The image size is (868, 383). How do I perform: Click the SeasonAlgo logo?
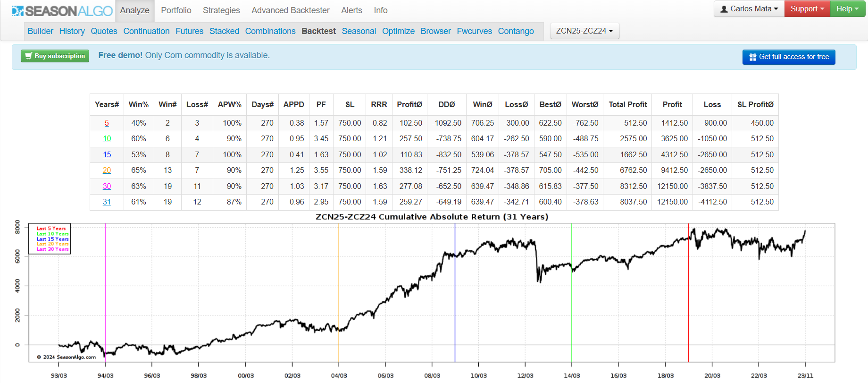click(62, 10)
